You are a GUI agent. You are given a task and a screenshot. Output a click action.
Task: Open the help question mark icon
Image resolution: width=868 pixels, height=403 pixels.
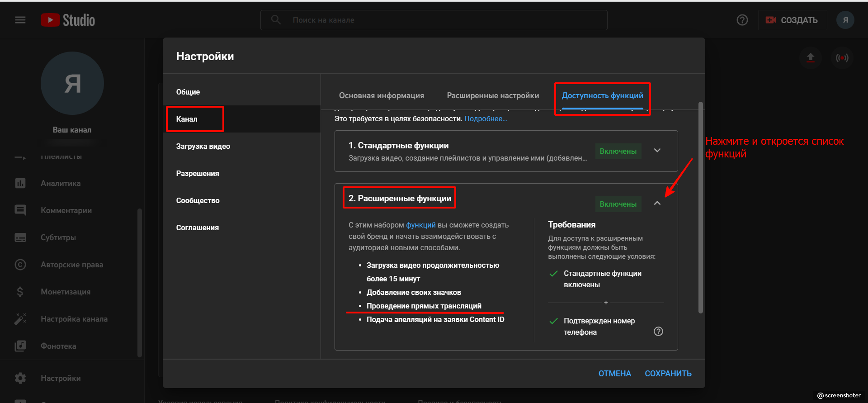pyautogui.click(x=742, y=20)
